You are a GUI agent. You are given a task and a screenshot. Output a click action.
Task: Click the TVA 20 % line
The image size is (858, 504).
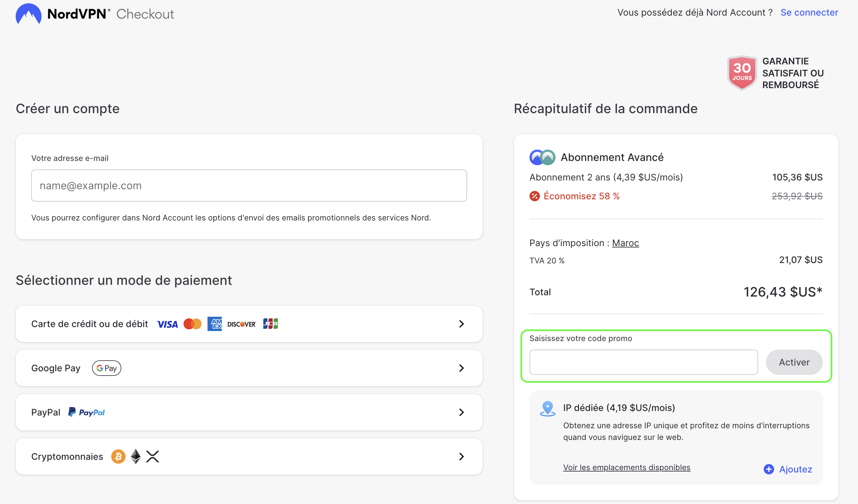click(x=547, y=261)
